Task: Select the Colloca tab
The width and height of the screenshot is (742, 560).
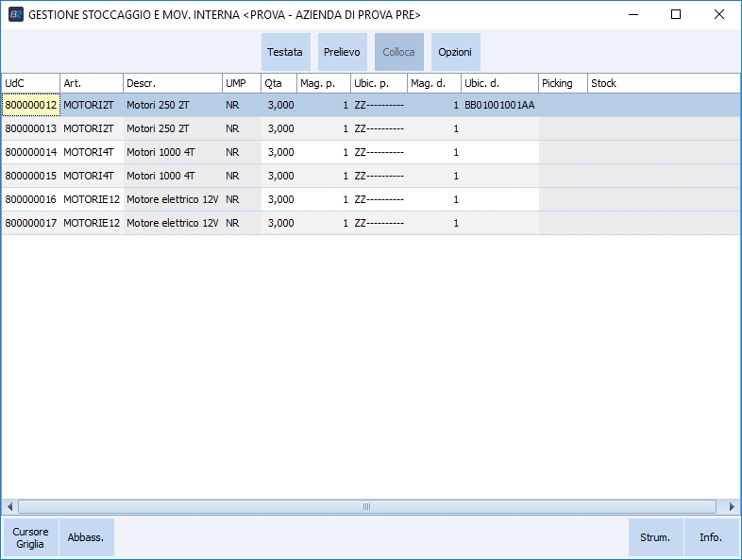Action: pos(398,52)
